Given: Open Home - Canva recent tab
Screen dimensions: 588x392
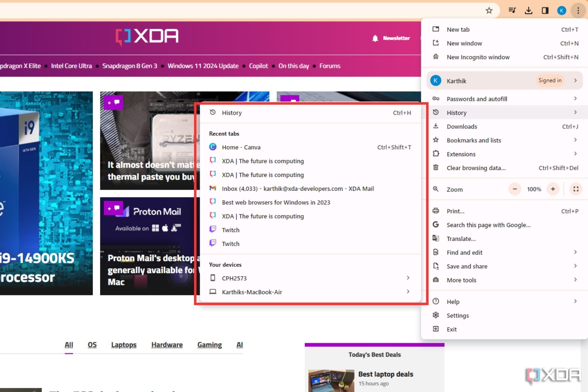Looking at the screenshot, I should (x=241, y=147).
